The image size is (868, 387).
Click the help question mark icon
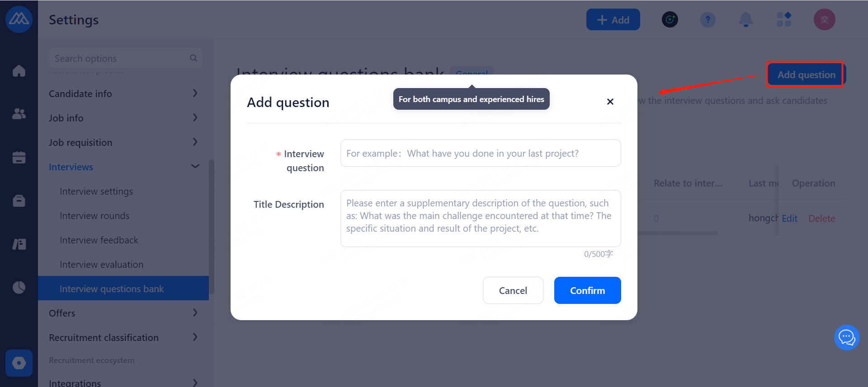pos(708,20)
